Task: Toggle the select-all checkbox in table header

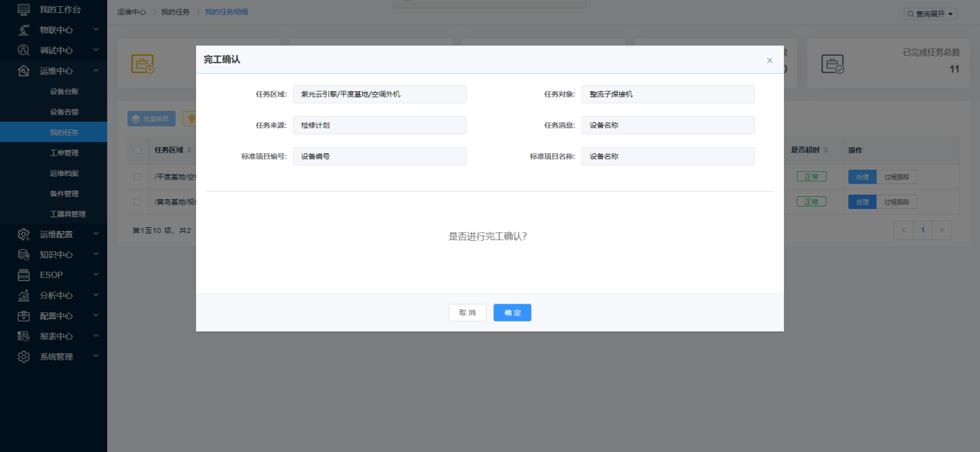Action: pyautogui.click(x=137, y=149)
